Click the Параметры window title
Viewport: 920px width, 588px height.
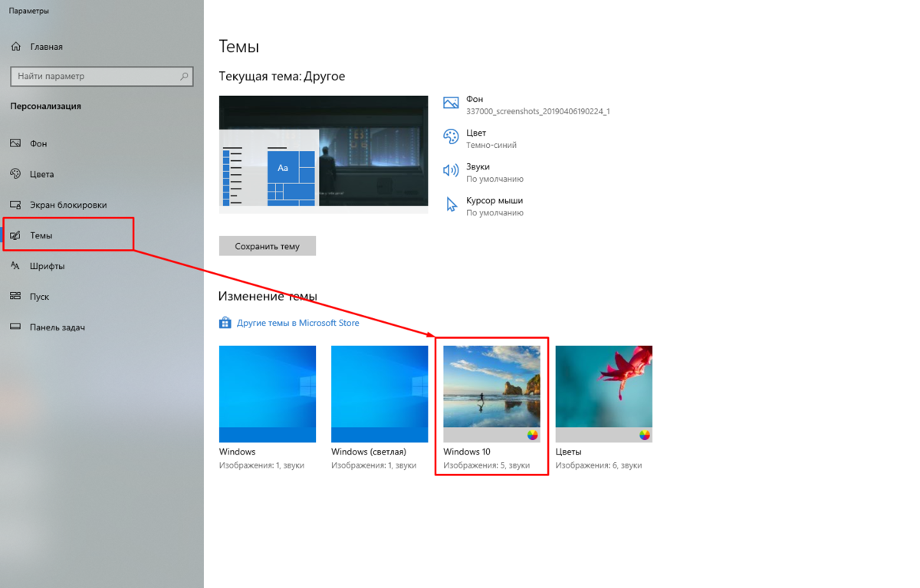coord(29,11)
